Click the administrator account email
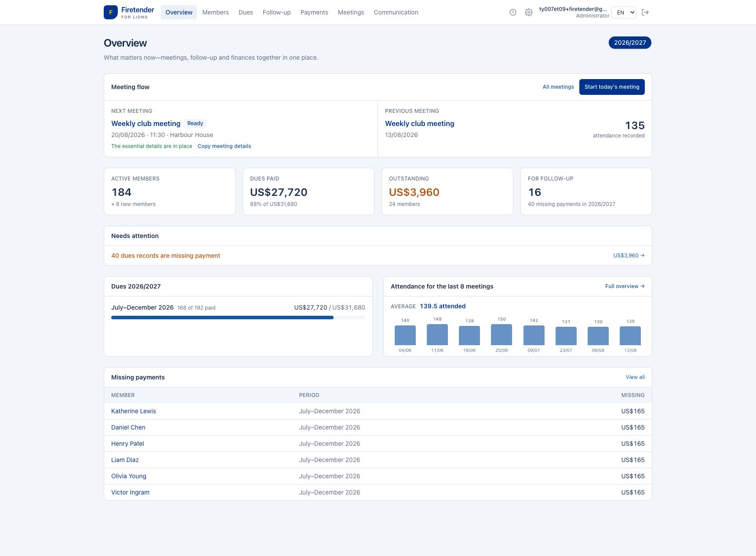 coord(573,9)
